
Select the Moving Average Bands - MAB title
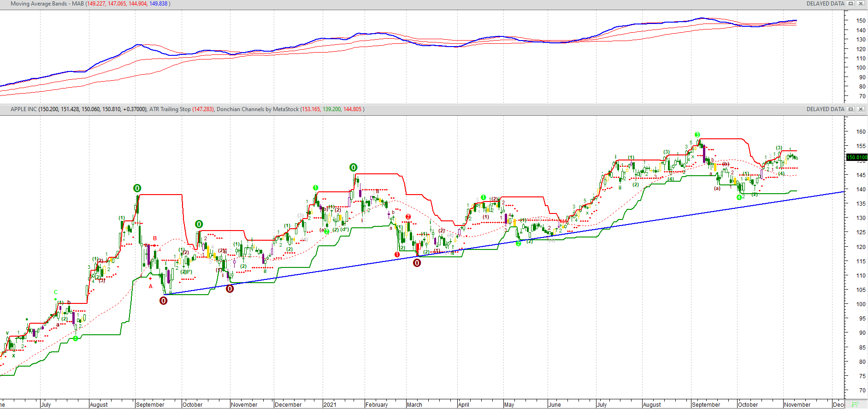[47, 4]
